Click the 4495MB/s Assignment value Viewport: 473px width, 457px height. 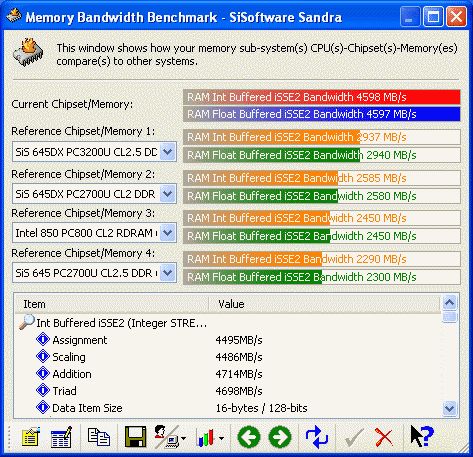click(239, 340)
